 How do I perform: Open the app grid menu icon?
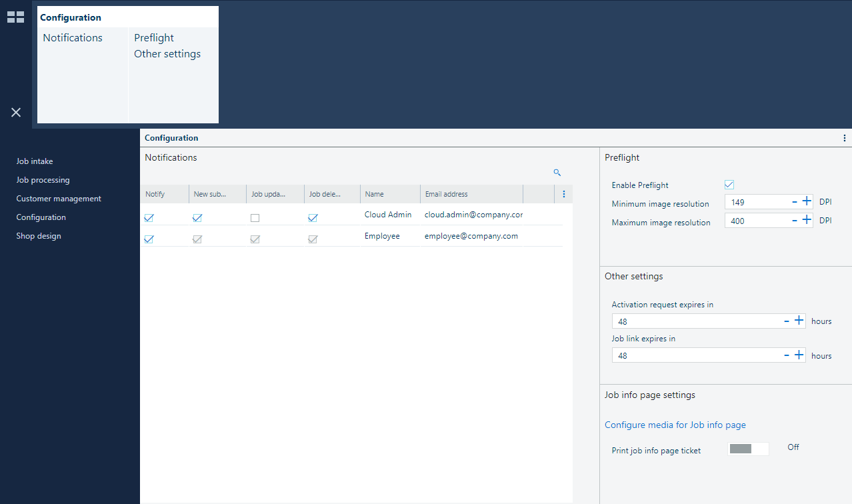15,17
